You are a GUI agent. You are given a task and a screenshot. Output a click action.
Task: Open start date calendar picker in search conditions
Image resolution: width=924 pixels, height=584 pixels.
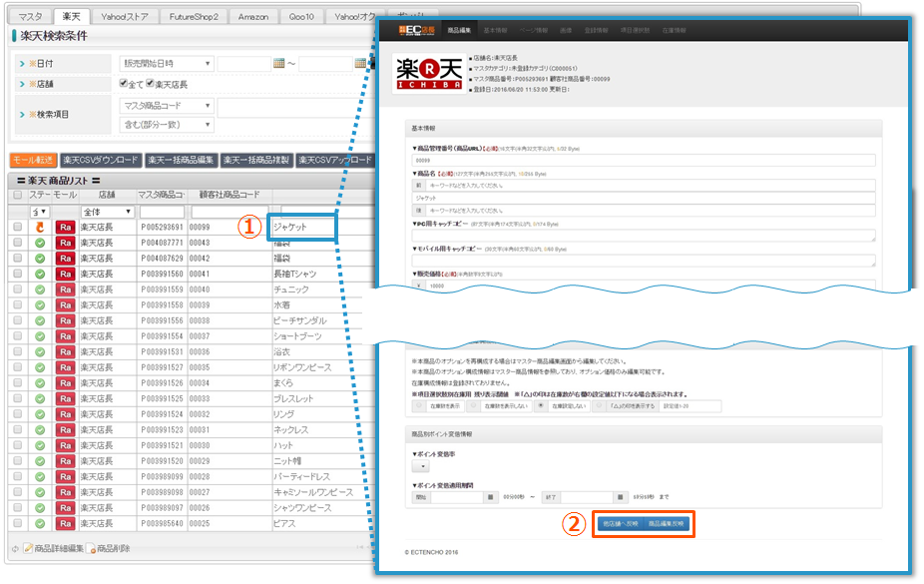279,63
